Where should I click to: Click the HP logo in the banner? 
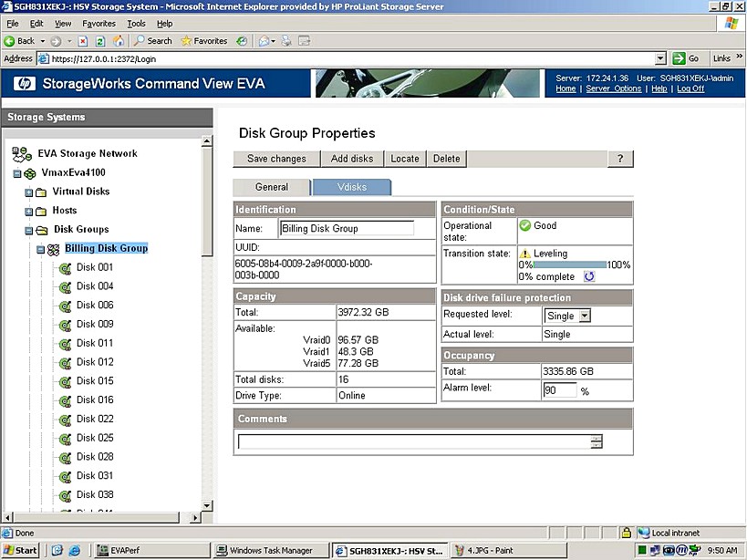pos(25,84)
